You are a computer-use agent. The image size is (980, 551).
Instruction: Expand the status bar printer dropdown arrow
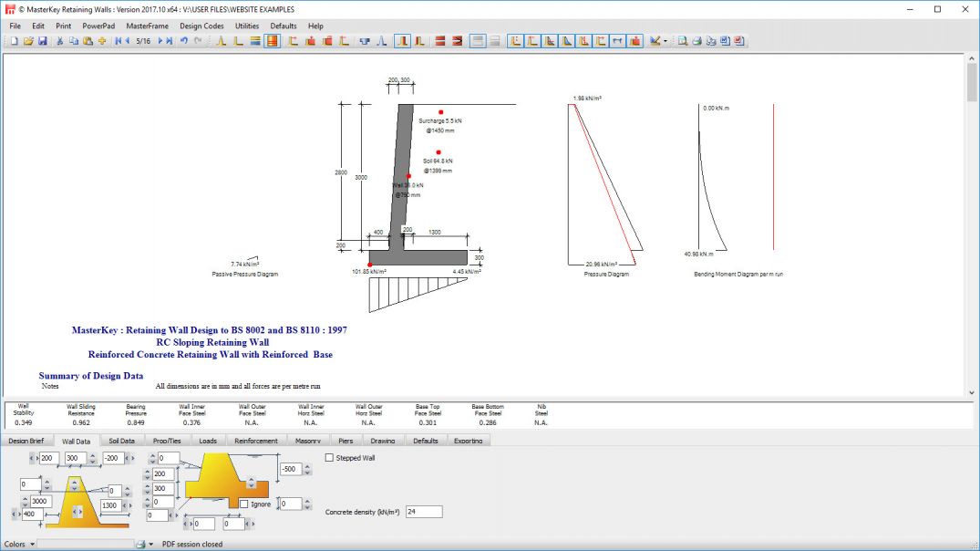(150, 544)
